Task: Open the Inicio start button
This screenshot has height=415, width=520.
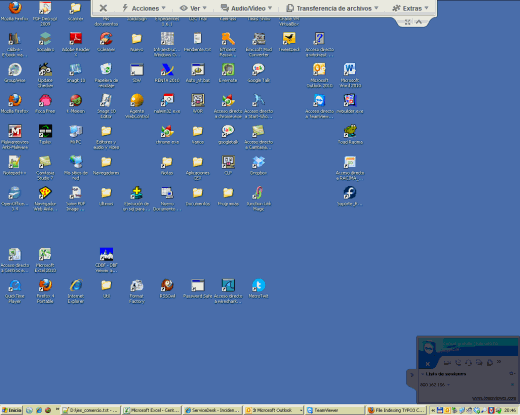Action: (x=11, y=410)
